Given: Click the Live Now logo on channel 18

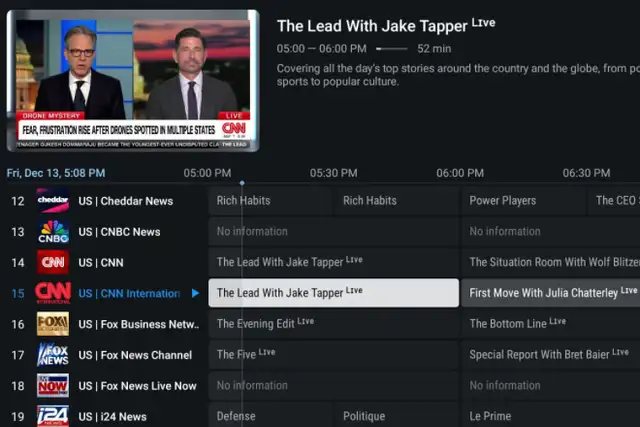Looking at the screenshot, I should coord(53,385).
